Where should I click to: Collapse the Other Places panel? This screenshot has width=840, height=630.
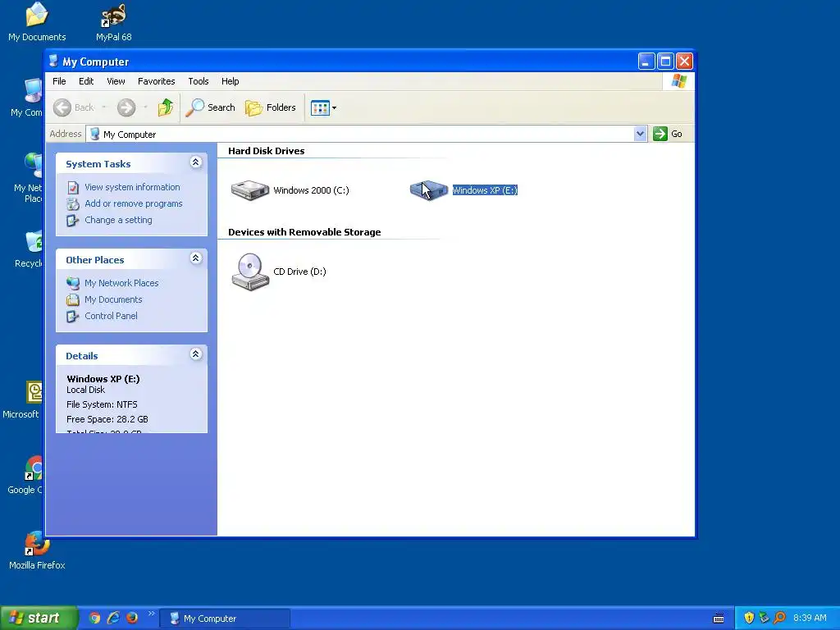click(x=195, y=258)
